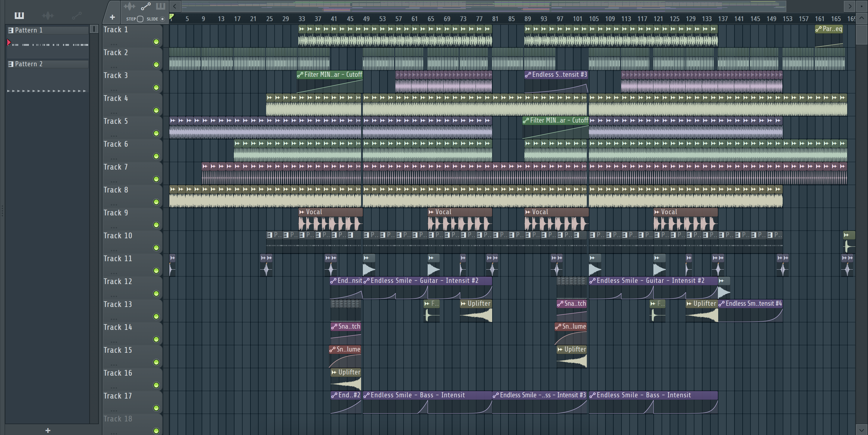Select the Track 18 header
The width and height of the screenshot is (868, 435).
click(x=132, y=424)
